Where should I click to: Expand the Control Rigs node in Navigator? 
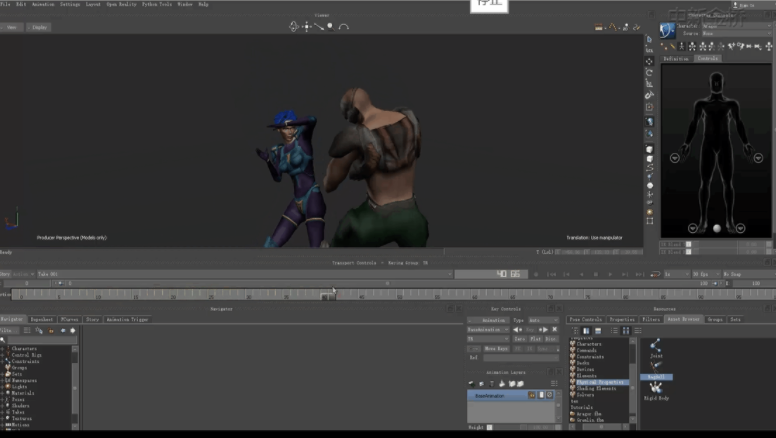(2, 355)
